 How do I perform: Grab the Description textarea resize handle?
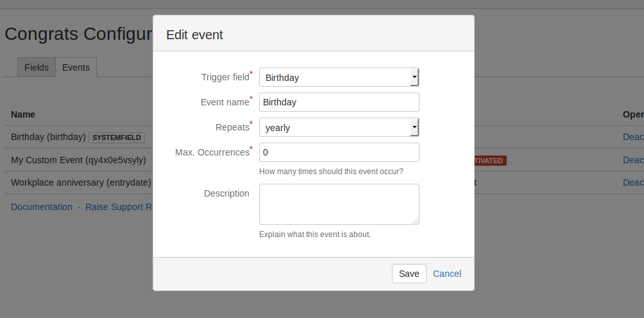coord(416,221)
